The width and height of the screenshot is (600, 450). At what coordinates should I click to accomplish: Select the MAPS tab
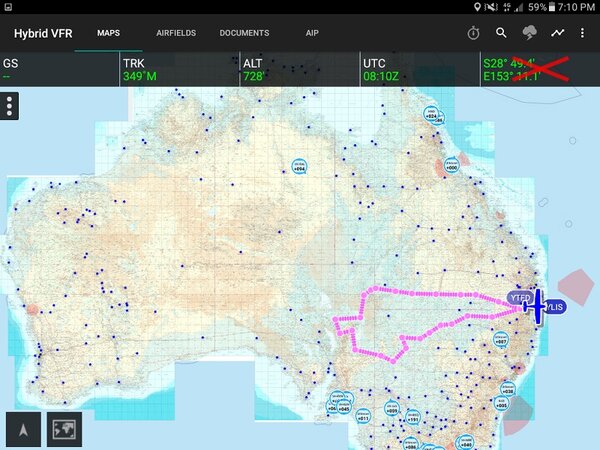point(109,33)
